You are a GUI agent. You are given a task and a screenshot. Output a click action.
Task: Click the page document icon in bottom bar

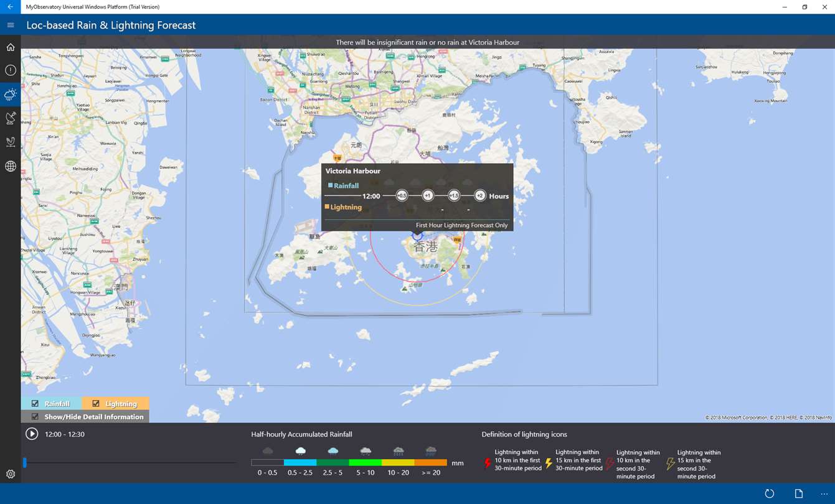(x=799, y=494)
